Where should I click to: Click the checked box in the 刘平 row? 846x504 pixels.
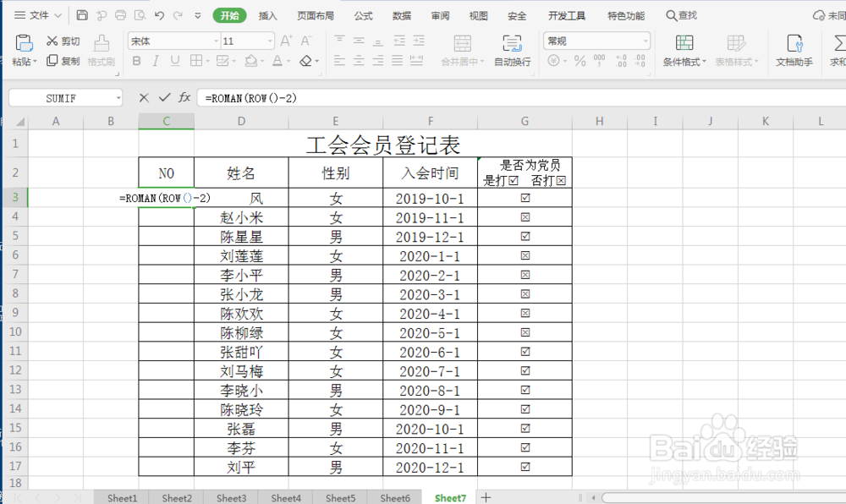coord(525,467)
